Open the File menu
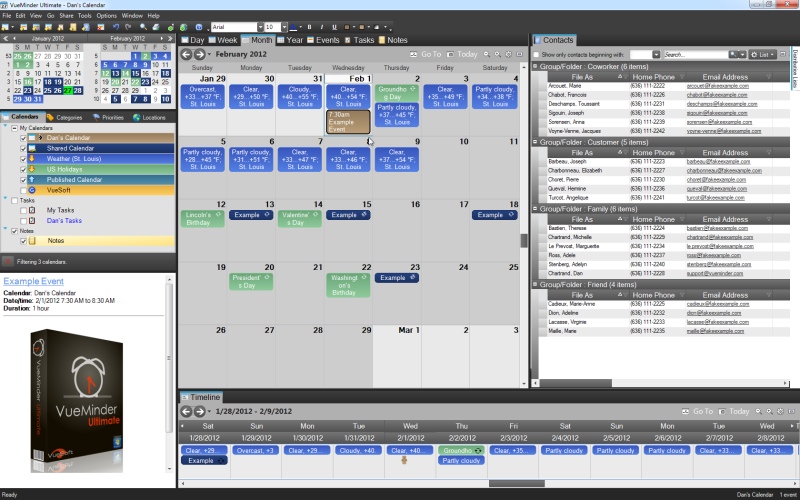This screenshot has width=800, height=500. (x=7, y=16)
